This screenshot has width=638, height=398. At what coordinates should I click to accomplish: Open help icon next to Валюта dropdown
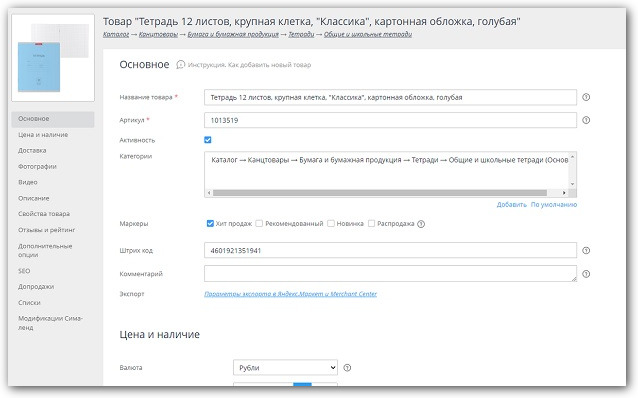(x=347, y=367)
